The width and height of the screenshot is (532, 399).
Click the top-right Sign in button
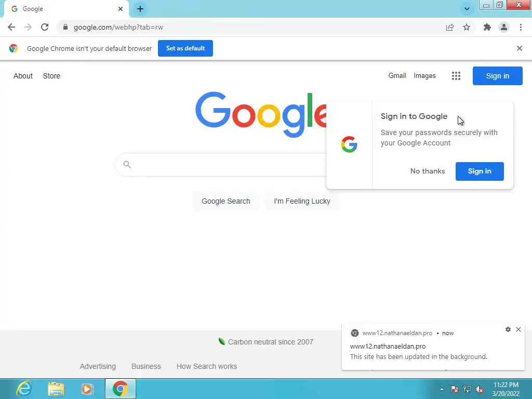pyautogui.click(x=497, y=76)
